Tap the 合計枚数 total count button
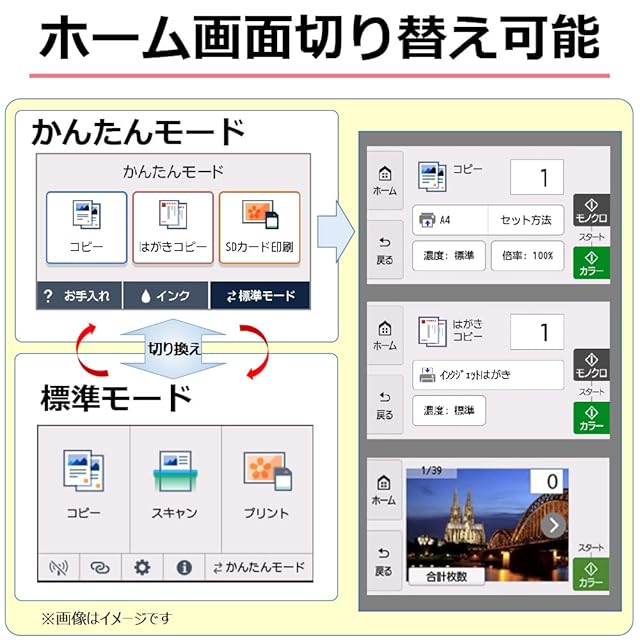This screenshot has height=640, width=640. [447, 576]
